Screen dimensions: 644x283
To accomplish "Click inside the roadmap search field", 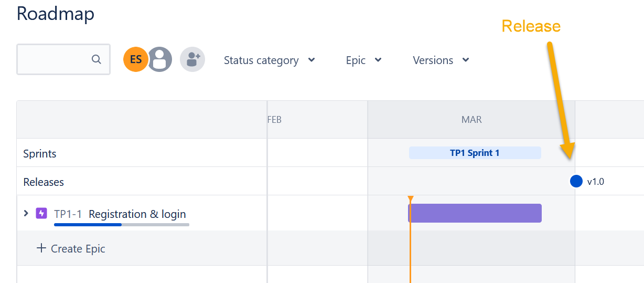I will coord(63,59).
